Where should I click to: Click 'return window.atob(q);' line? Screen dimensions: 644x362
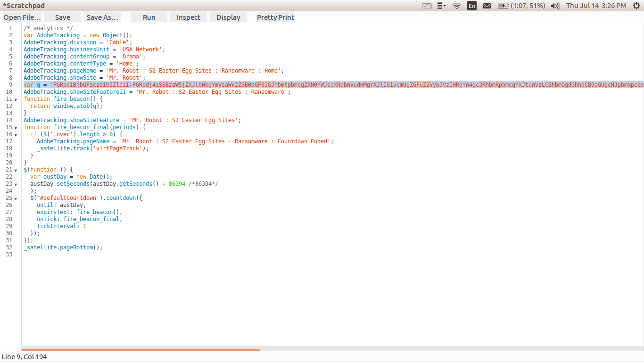coord(66,106)
